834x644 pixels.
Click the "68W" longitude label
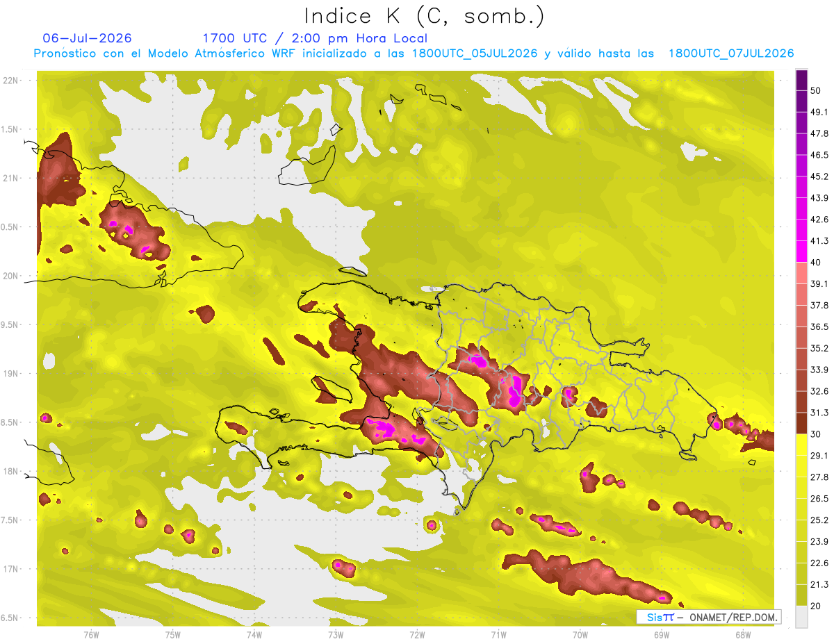[x=743, y=634]
